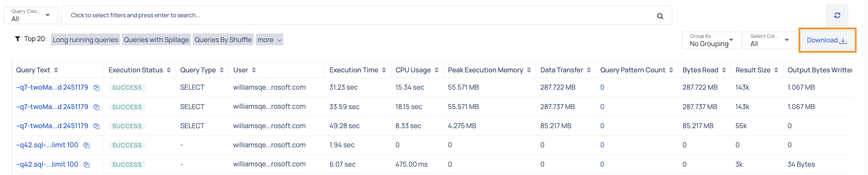Click the Download button
The image size is (868, 175).
[x=827, y=40]
